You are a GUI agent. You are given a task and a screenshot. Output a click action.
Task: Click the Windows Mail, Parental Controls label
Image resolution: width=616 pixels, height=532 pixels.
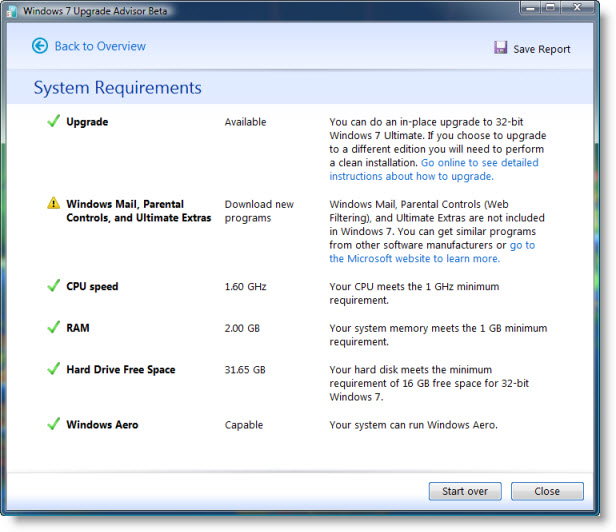pyautogui.click(x=139, y=211)
